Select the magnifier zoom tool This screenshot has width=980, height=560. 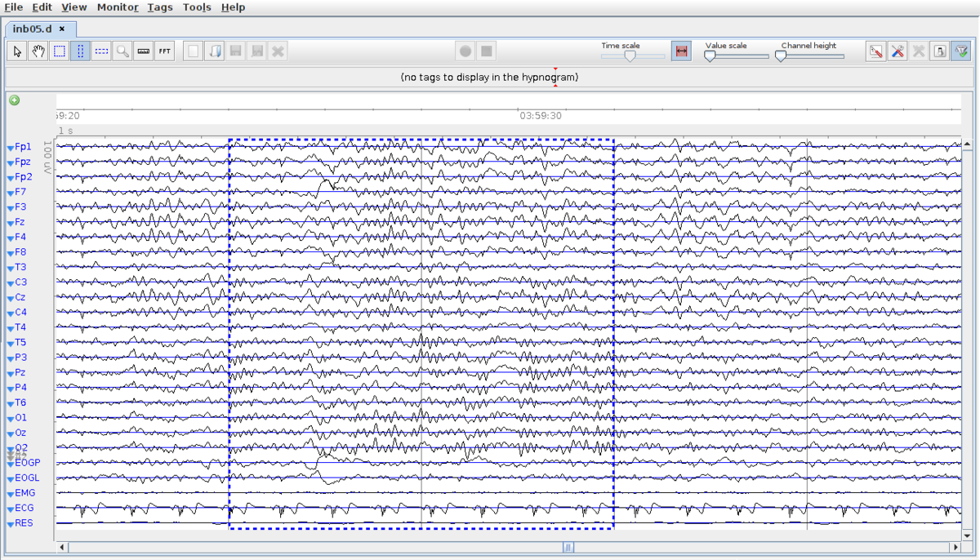click(x=122, y=51)
